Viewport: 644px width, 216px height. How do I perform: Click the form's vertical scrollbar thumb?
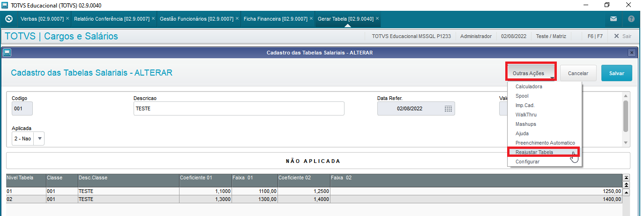pos(625,116)
